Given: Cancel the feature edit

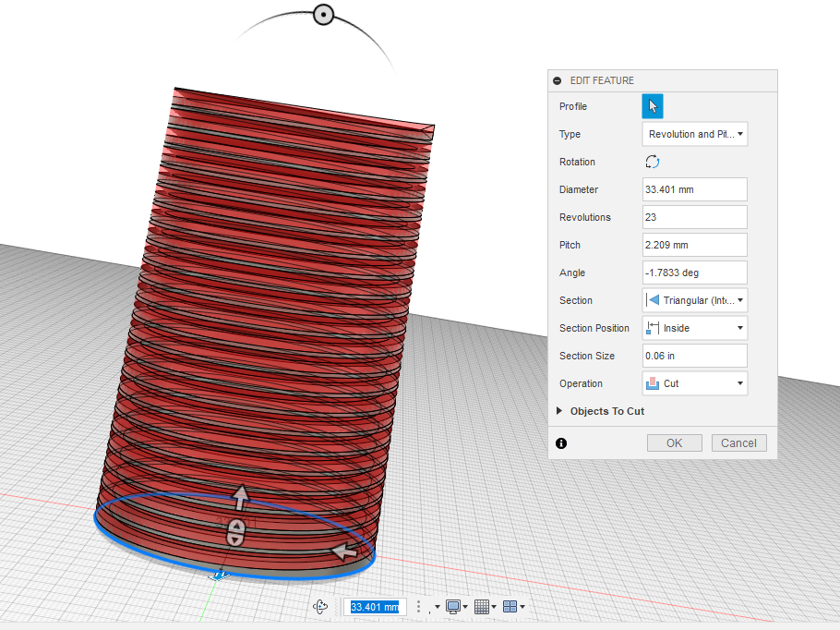Looking at the screenshot, I should pyautogui.click(x=738, y=442).
